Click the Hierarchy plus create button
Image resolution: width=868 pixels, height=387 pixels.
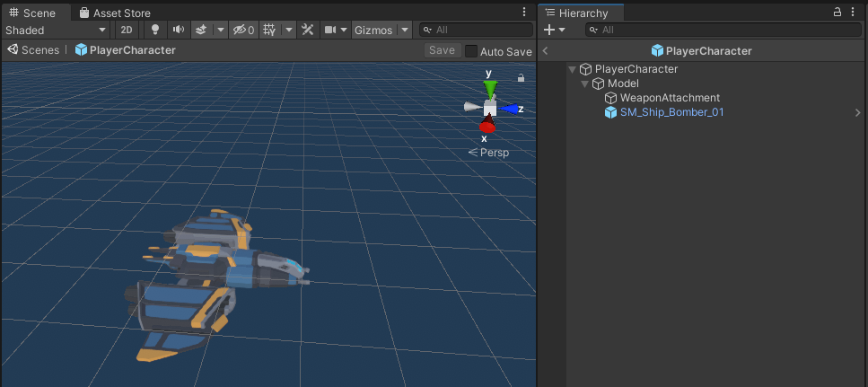click(549, 30)
